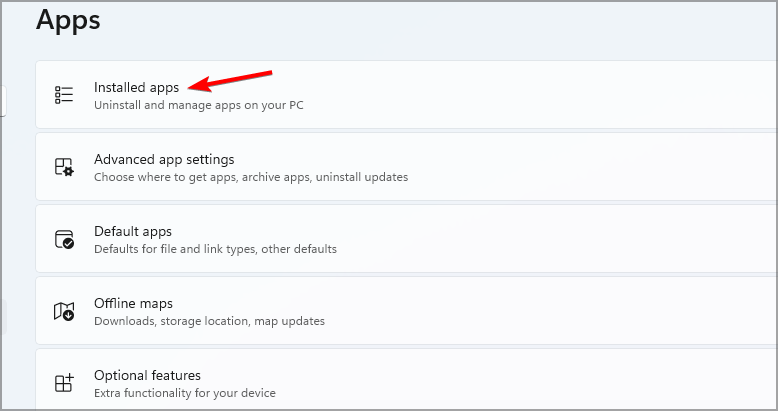Viewport: 778px width, 411px height.
Task: Click "Extra functionality for your device" text
Action: (x=184, y=393)
